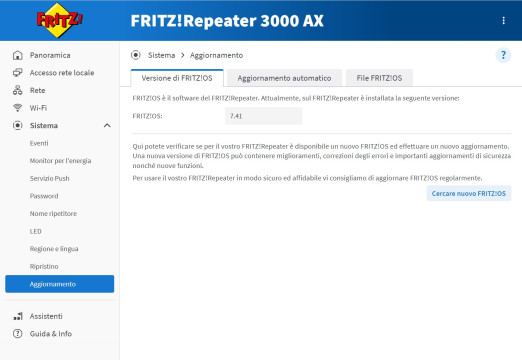Switch to Aggiornamento automatico tab
Image resolution: width=522 pixels, height=360 pixels.
[x=284, y=78]
